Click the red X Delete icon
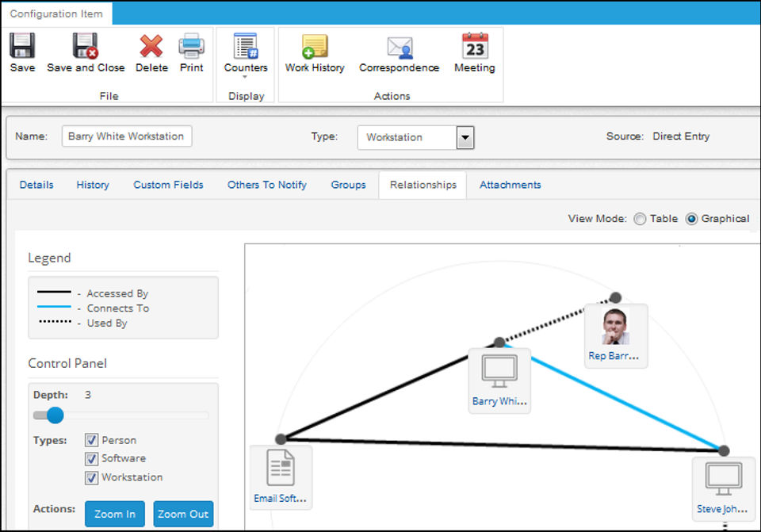Screen dimensions: 761x532 (x=151, y=46)
